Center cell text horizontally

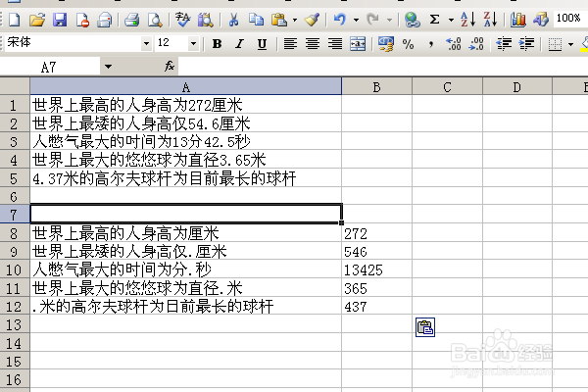[x=313, y=44]
